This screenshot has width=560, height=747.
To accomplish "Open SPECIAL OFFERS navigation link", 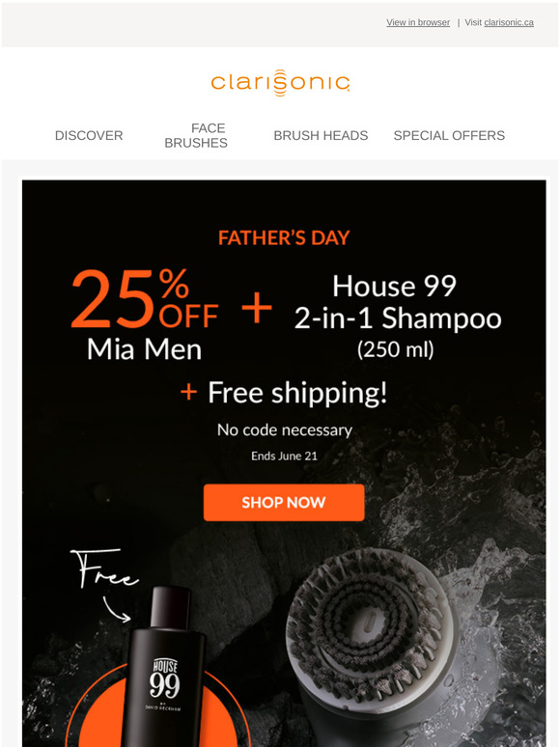I will click(449, 136).
